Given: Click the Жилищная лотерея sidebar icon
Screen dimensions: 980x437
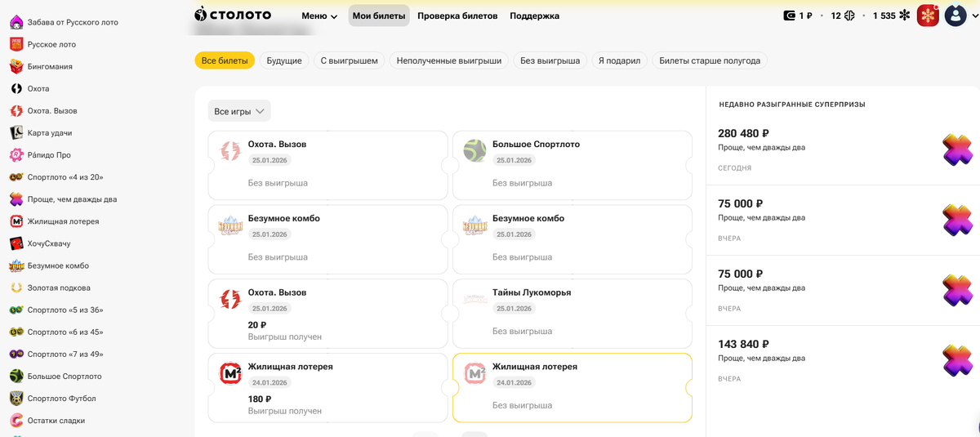Looking at the screenshot, I should pos(16,221).
